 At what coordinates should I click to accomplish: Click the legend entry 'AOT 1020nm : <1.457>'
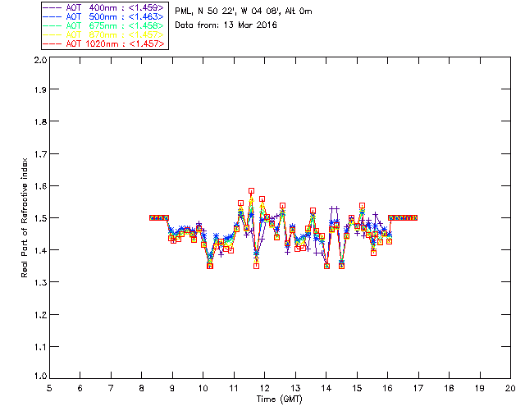[103, 43]
